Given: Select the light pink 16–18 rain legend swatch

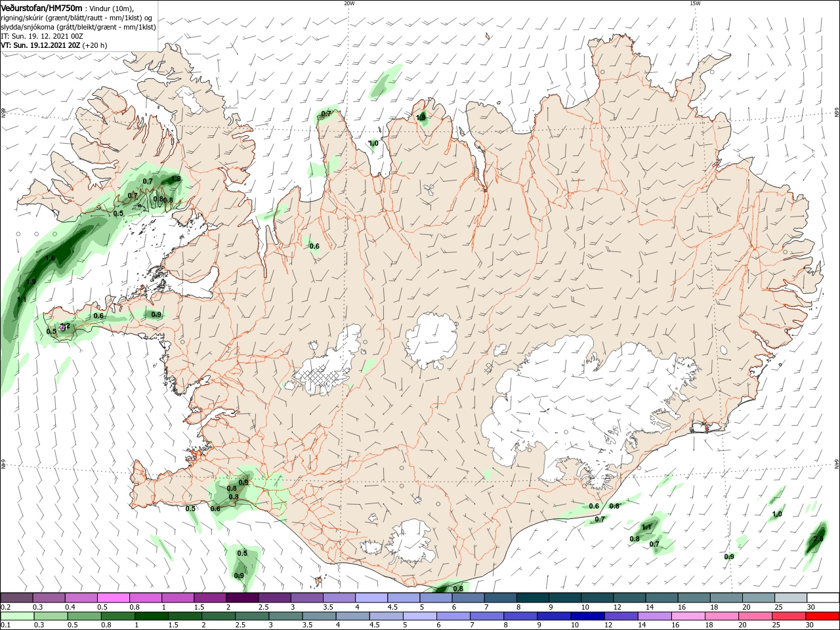Looking at the screenshot, I should click(688, 616).
